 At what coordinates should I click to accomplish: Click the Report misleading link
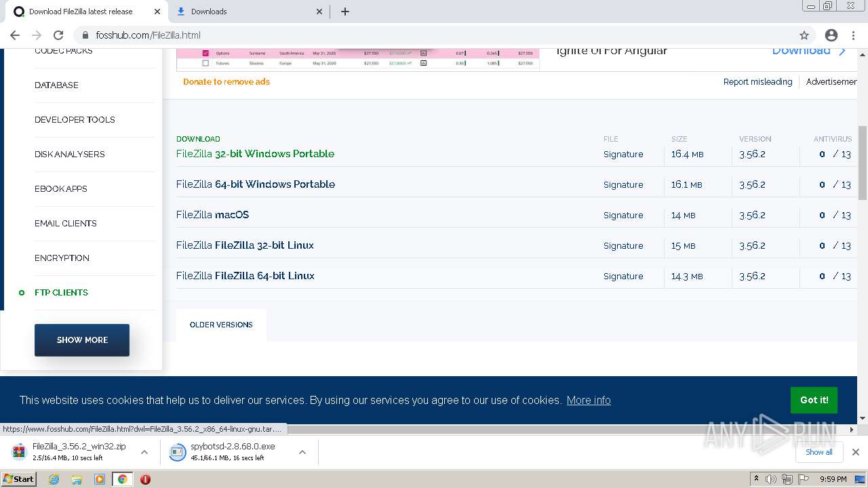coord(757,82)
